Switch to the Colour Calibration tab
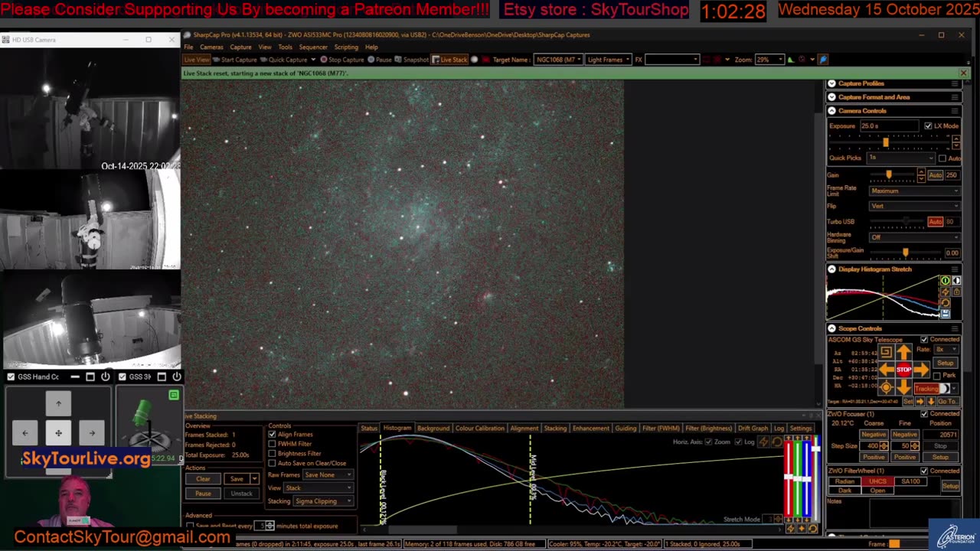Screen dimensions: 980x551 pos(479,429)
